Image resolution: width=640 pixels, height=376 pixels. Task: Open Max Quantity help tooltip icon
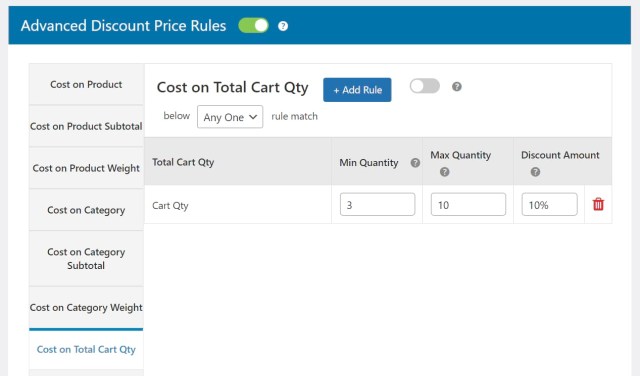tap(444, 172)
